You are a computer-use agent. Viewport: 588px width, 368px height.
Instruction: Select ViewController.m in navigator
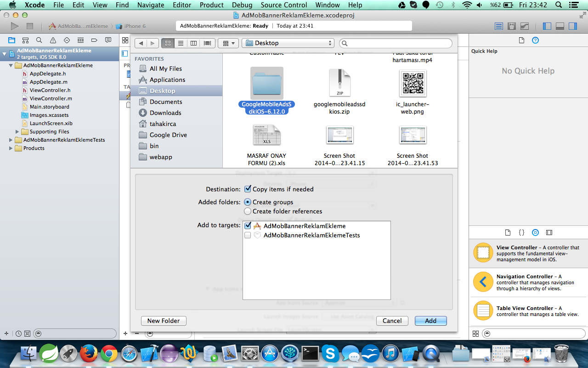[51, 98]
